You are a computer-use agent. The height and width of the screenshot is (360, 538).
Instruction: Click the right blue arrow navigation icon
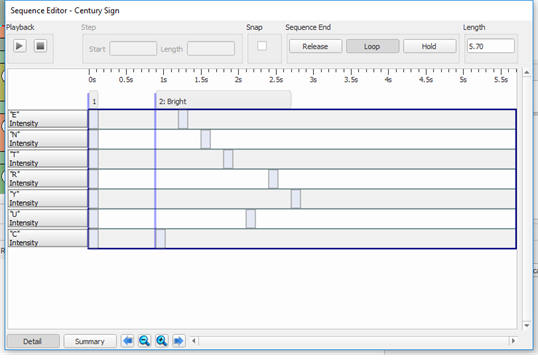(x=179, y=341)
